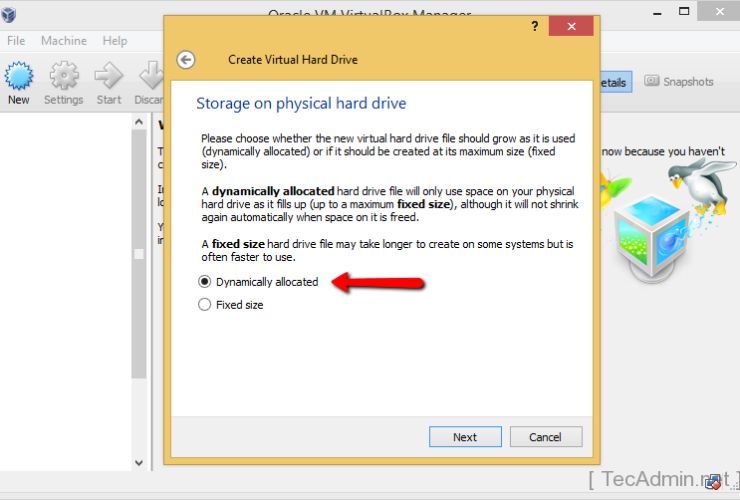Open VM Settings gear in toolbar
The width and height of the screenshot is (740, 500).
pos(63,76)
